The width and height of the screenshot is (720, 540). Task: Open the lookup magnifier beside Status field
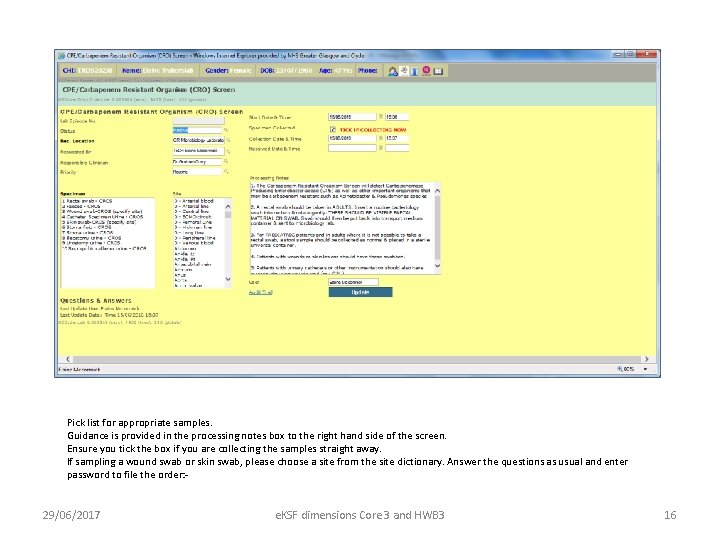(x=226, y=130)
